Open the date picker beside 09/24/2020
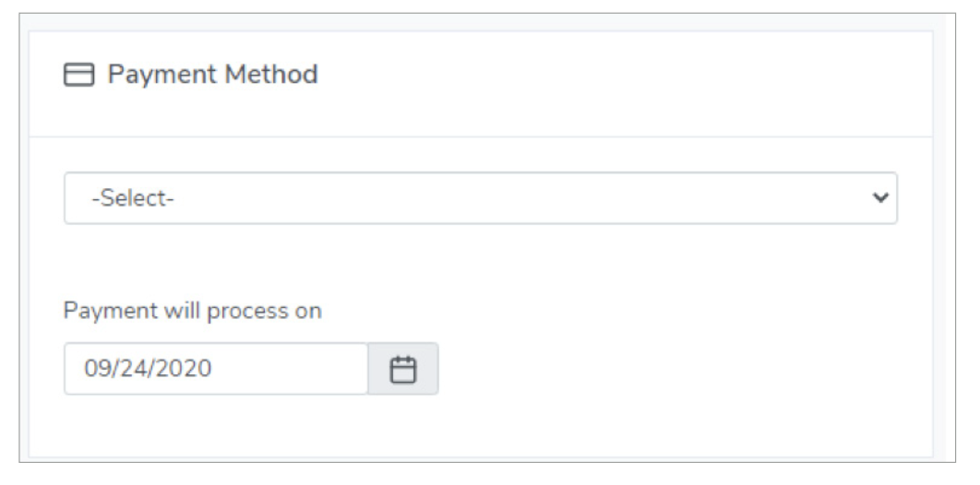 (x=403, y=369)
